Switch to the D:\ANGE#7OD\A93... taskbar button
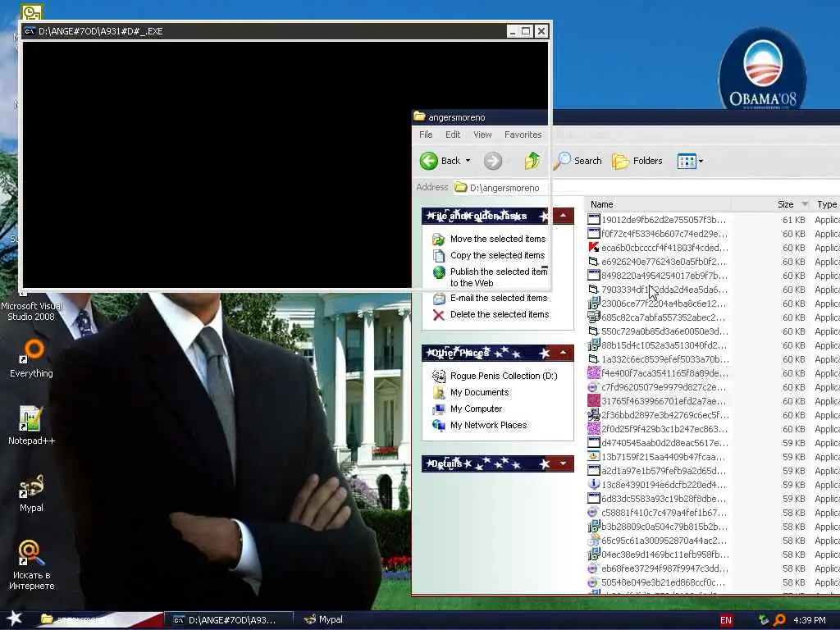This screenshot has width=840, height=630. click(x=230, y=620)
